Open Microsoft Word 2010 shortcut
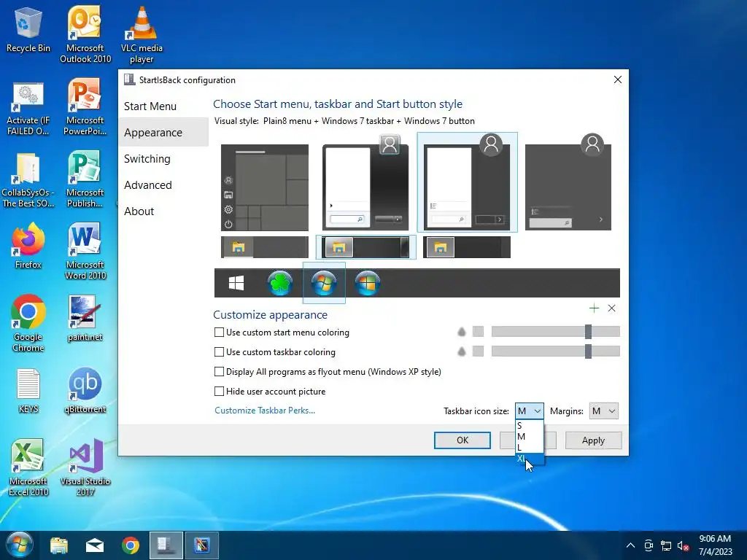The height and width of the screenshot is (560, 747). [x=85, y=251]
